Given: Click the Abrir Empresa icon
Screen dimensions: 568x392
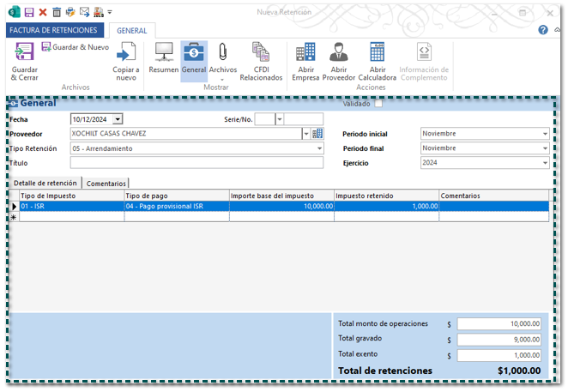Looking at the screenshot, I should [x=305, y=53].
